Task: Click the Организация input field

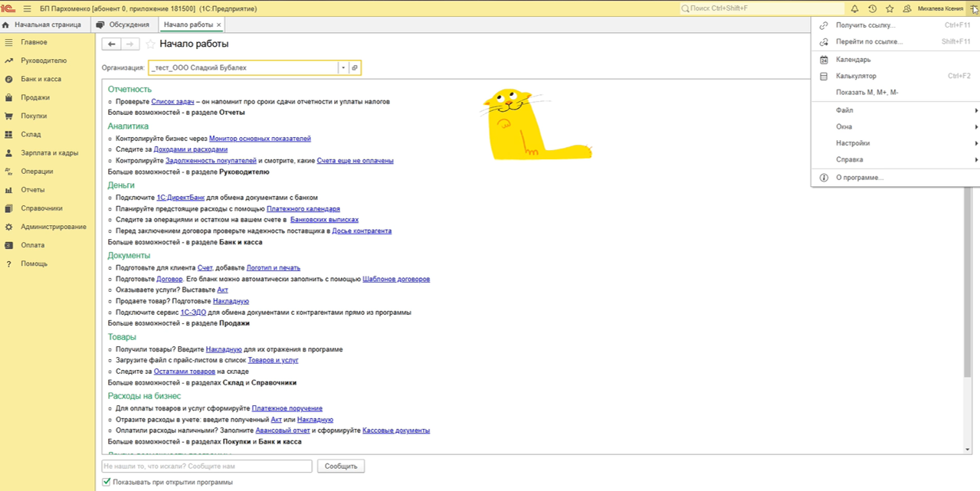Action: tap(244, 67)
